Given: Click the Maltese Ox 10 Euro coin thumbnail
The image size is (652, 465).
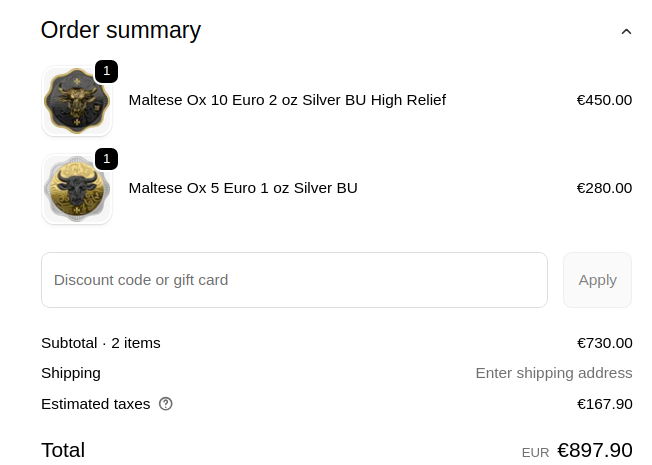Looking at the screenshot, I should [x=76, y=100].
